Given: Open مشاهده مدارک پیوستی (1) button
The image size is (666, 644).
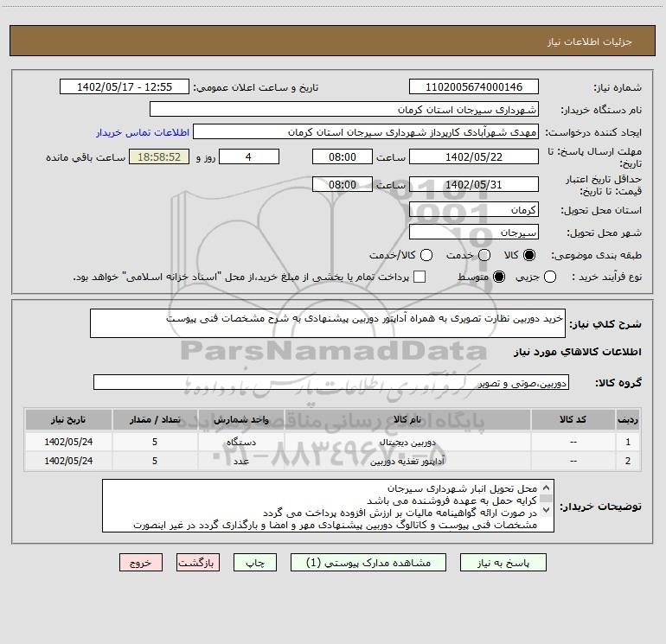Looking at the screenshot, I should [x=368, y=563].
